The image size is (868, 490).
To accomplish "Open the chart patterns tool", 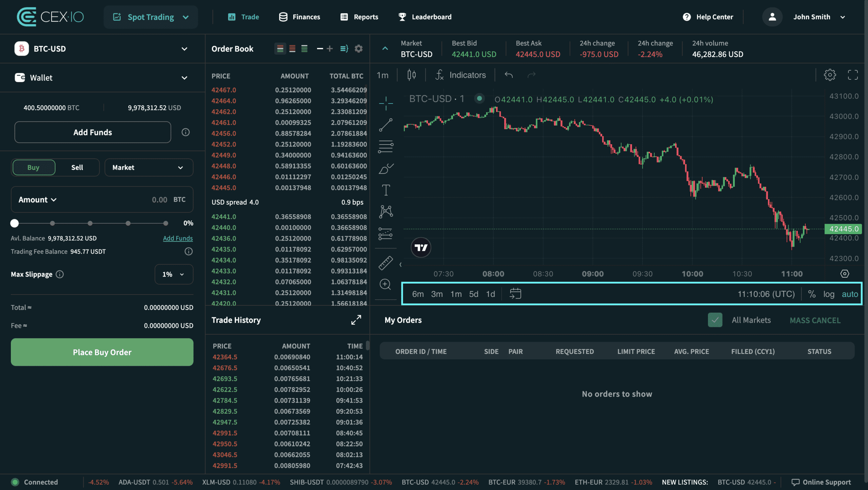I will pyautogui.click(x=386, y=212).
